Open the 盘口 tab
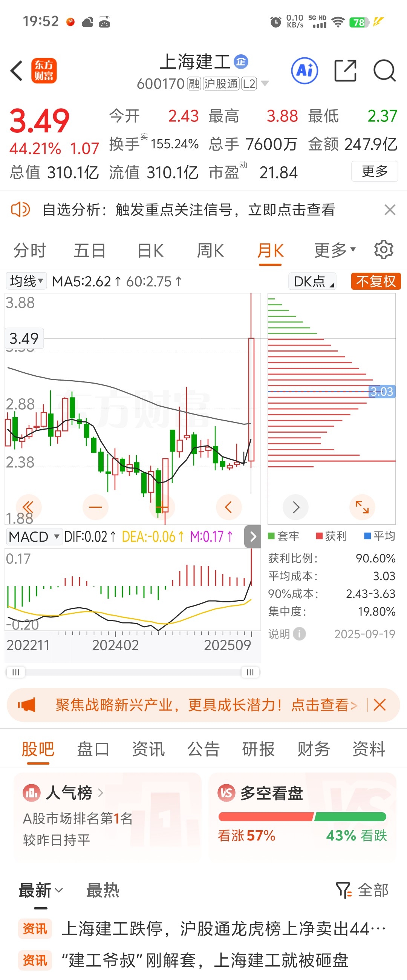407x980 pixels. click(x=93, y=749)
